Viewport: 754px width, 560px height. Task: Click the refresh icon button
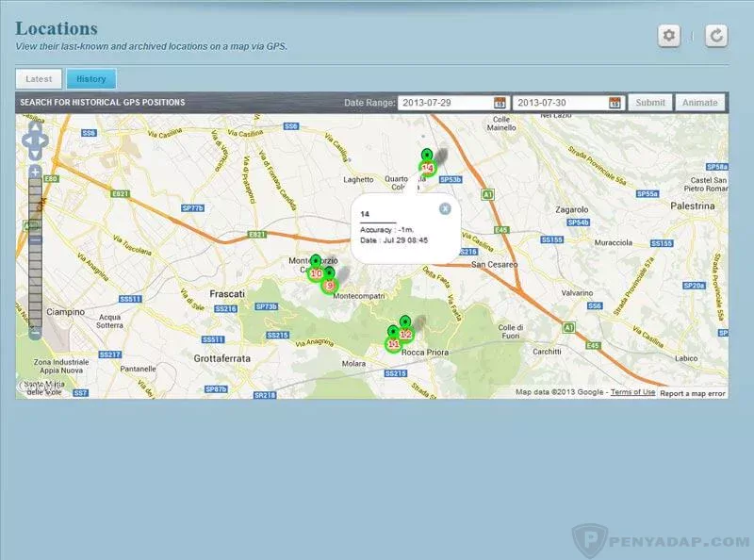click(x=716, y=36)
